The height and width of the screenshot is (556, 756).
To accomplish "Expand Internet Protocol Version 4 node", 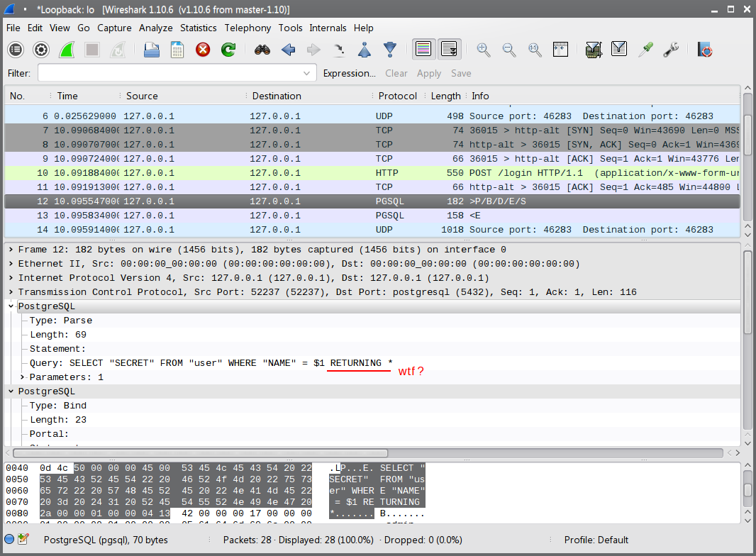I will tap(11, 278).
